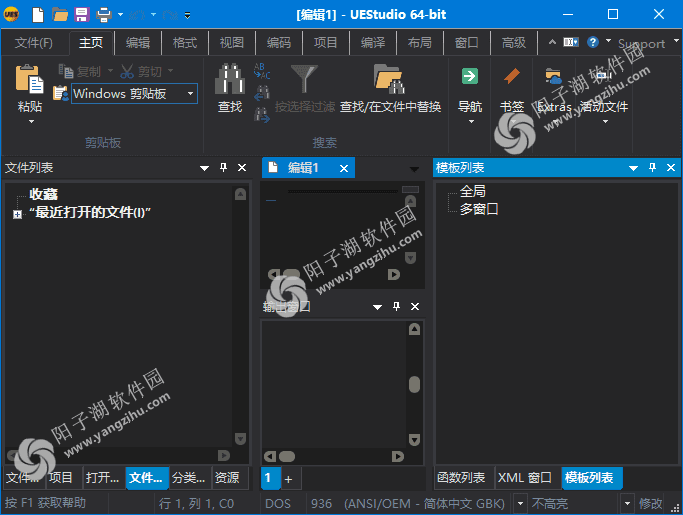Open the document tab list dropdown arrow
The image size is (683, 515).
[x=414, y=169]
